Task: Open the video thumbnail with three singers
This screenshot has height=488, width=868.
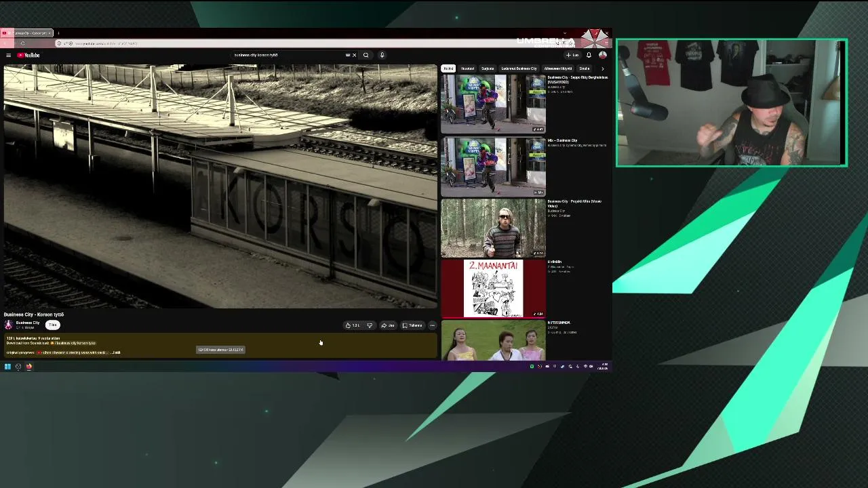Action: coord(493,341)
